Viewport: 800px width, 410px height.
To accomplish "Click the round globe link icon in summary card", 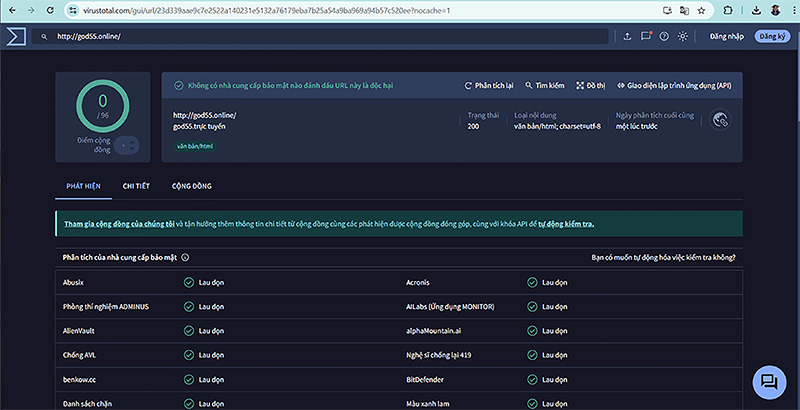I will click(720, 120).
